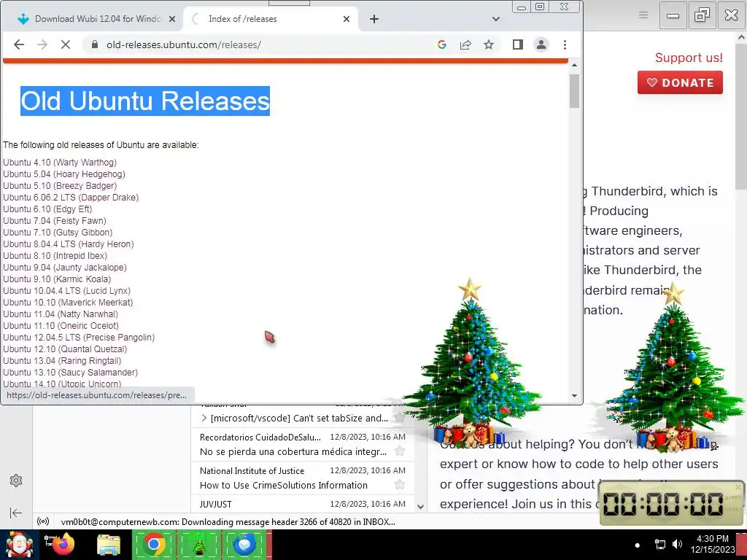Open Ubuntu 10.04.4 LTS (Lucid Lynx)
Screen dimensions: 747x560
point(66,291)
